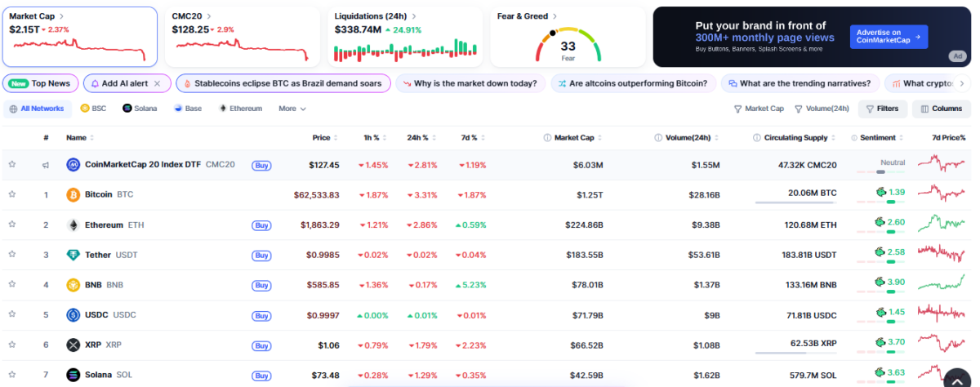Dismiss the Add AI alert chip

point(157,83)
